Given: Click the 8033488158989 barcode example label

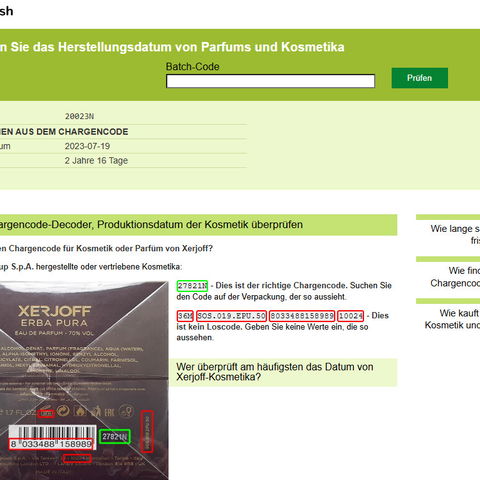Looking at the screenshot, I should (302, 316).
